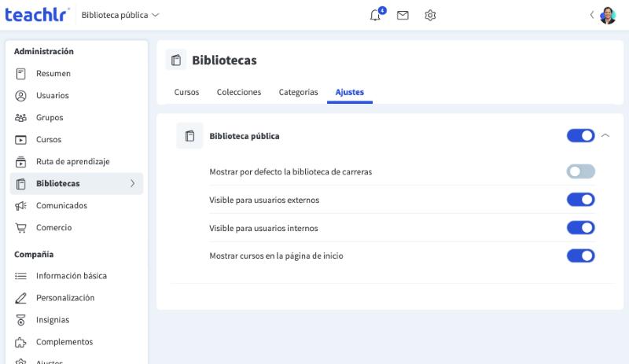629x364 pixels.
Task: Click the Bibliotecas page heading
Action: click(x=224, y=61)
